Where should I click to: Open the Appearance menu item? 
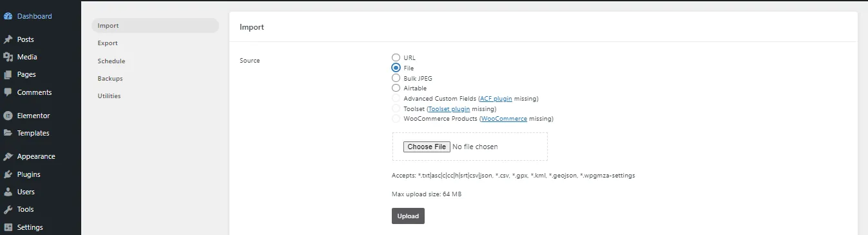41,156
